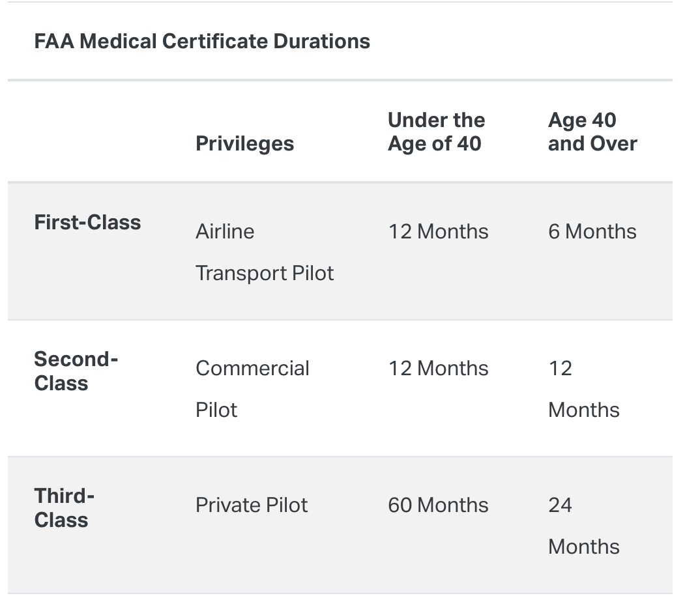The image size is (700, 598).
Task: Select the Under the Age of 40 header
Action: (x=436, y=132)
